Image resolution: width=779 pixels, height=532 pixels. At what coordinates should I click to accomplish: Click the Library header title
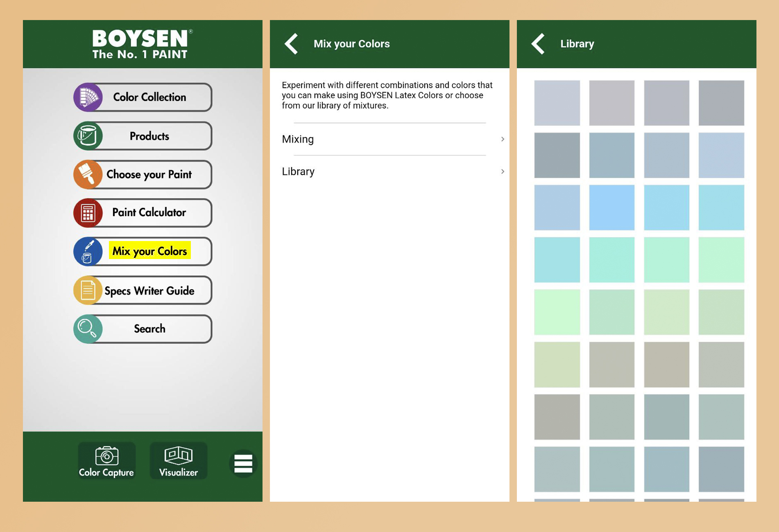(x=577, y=44)
